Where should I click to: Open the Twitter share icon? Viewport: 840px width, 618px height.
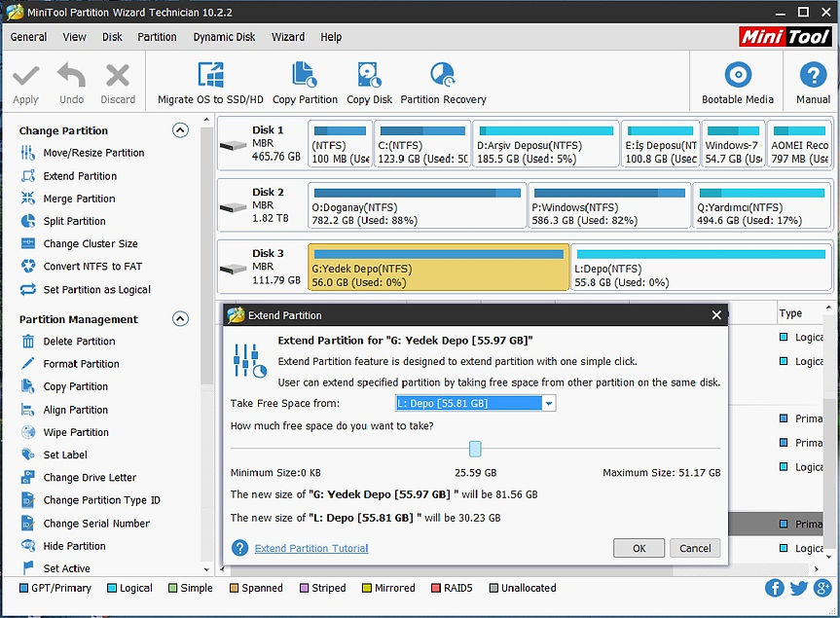tap(798, 588)
